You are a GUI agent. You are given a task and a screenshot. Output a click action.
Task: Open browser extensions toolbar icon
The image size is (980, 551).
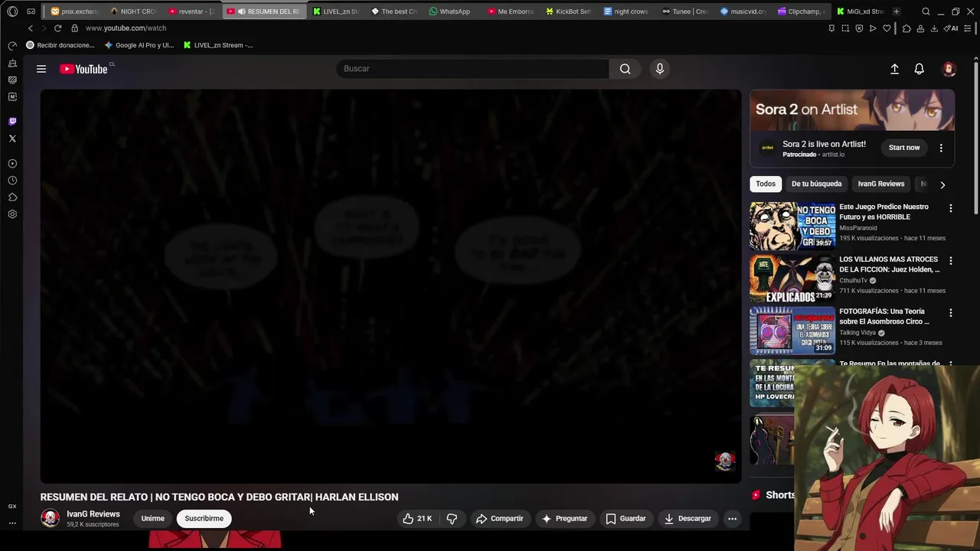[x=906, y=28]
